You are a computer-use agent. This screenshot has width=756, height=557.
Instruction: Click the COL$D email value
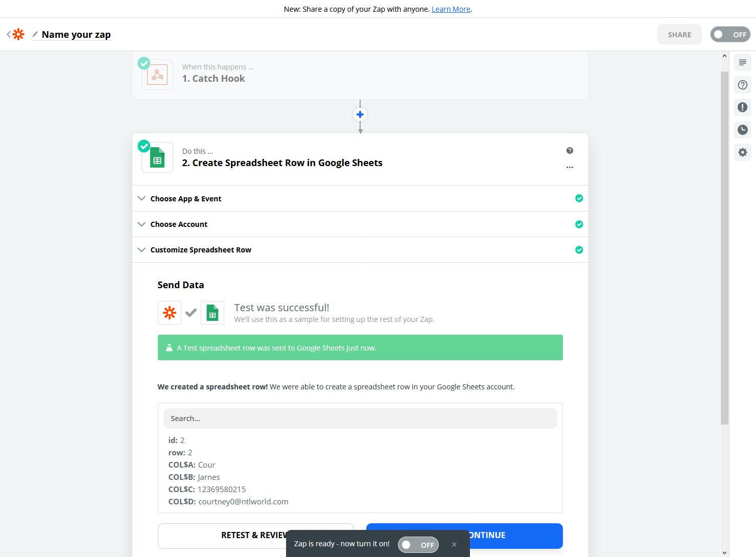click(x=243, y=502)
